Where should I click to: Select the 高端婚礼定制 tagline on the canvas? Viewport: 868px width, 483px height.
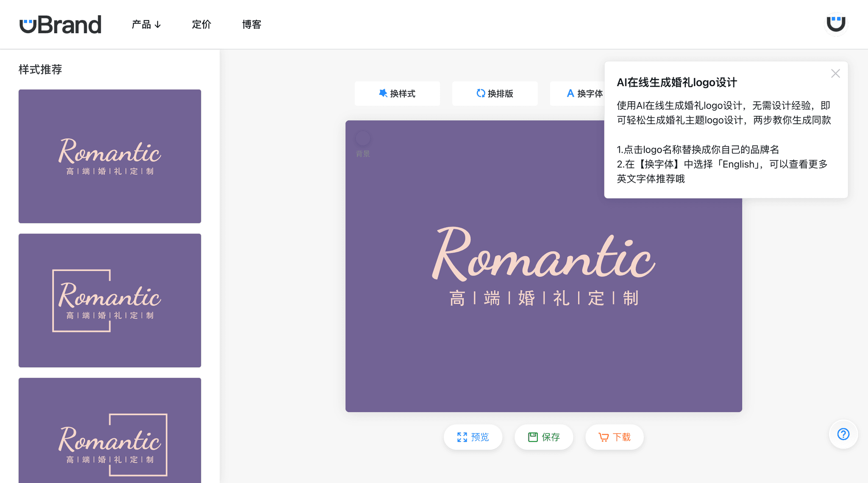pyautogui.click(x=544, y=298)
